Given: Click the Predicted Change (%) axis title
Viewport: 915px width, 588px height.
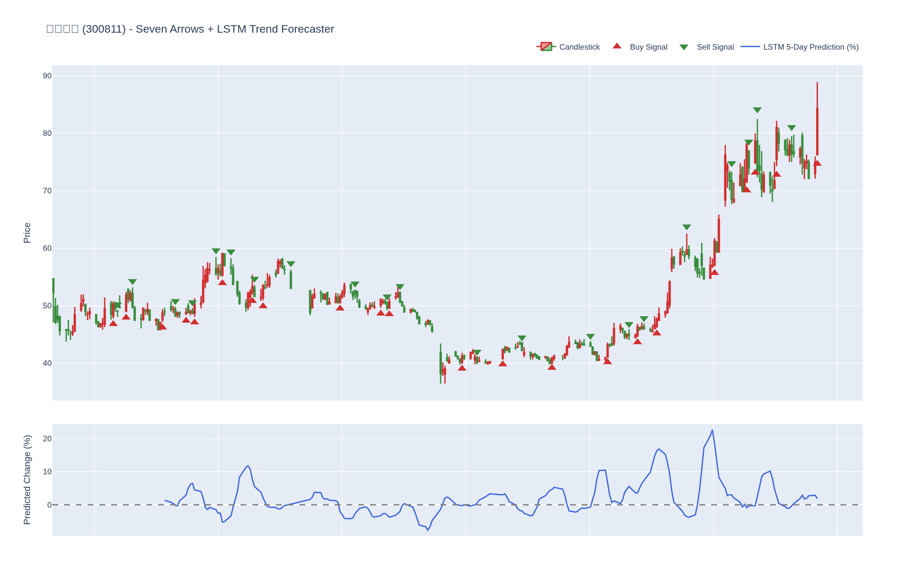Looking at the screenshot, I should pos(27,480).
